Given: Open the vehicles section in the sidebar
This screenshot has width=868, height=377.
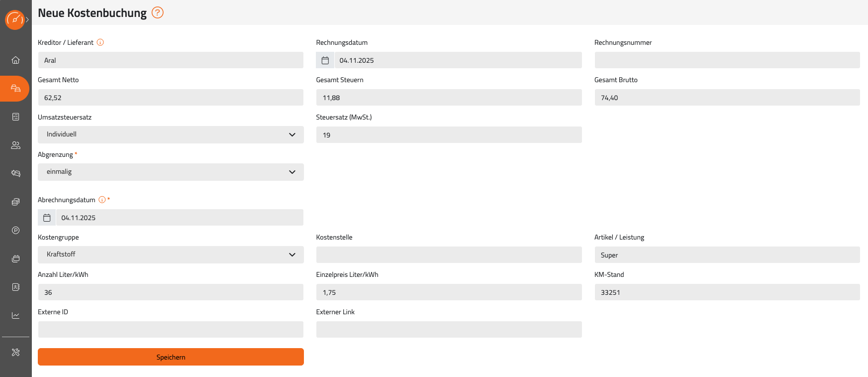Looking at the screenshot, I should tap(15, 89).
